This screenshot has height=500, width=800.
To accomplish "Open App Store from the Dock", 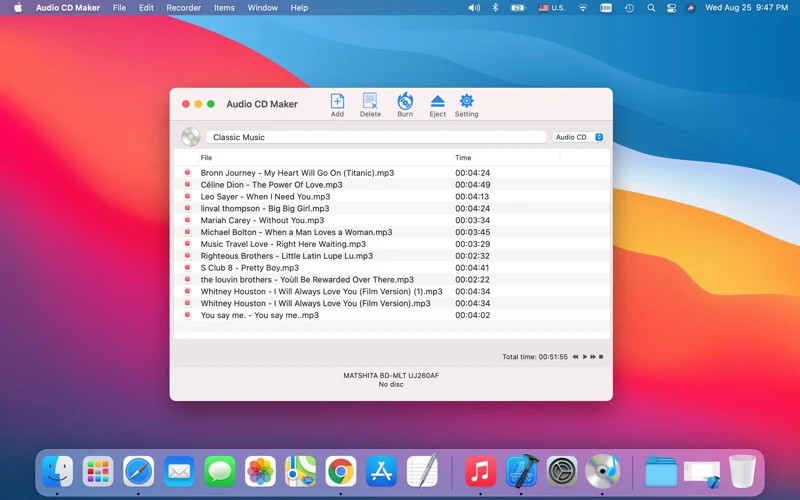I will pyautogui.click(x=382, y=471).
